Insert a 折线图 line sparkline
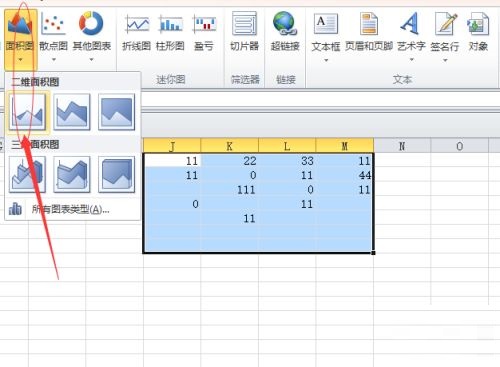Viewport: 500px width, 367px height. point(137,32)
